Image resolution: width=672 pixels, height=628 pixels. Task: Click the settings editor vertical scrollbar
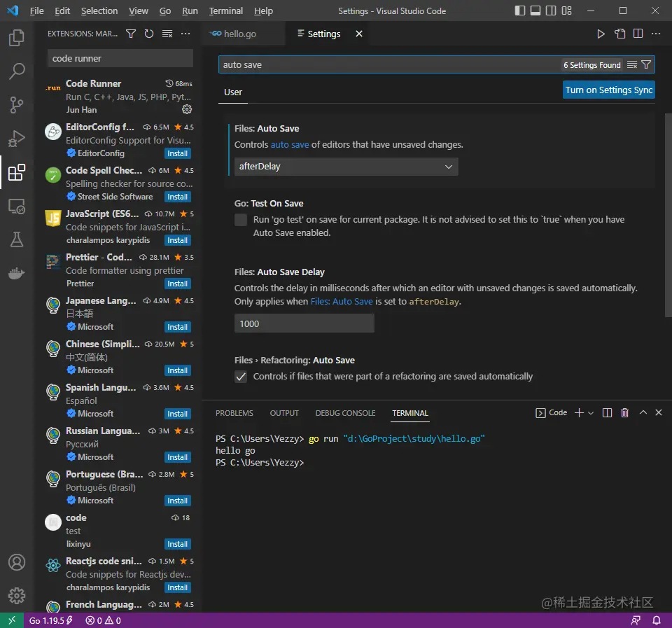click(668, 214)
